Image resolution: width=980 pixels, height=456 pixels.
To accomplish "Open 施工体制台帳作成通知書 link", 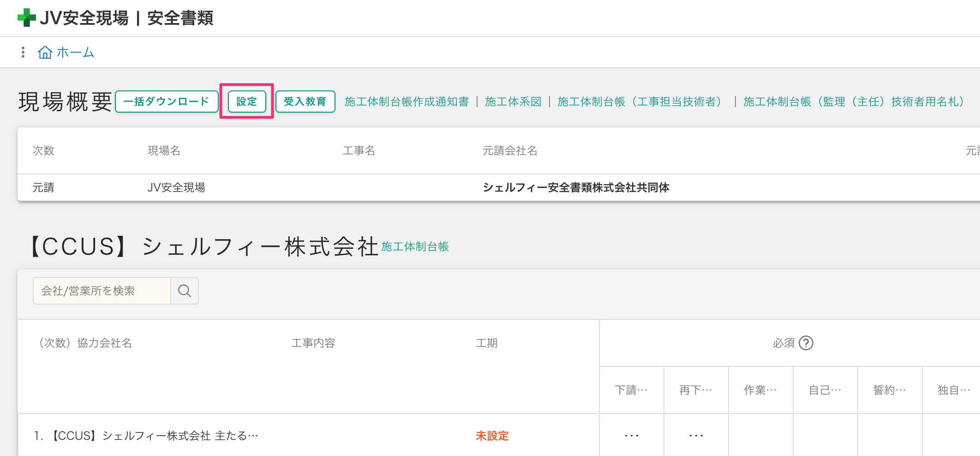I will pyautogui.click(x=406, y=102).
